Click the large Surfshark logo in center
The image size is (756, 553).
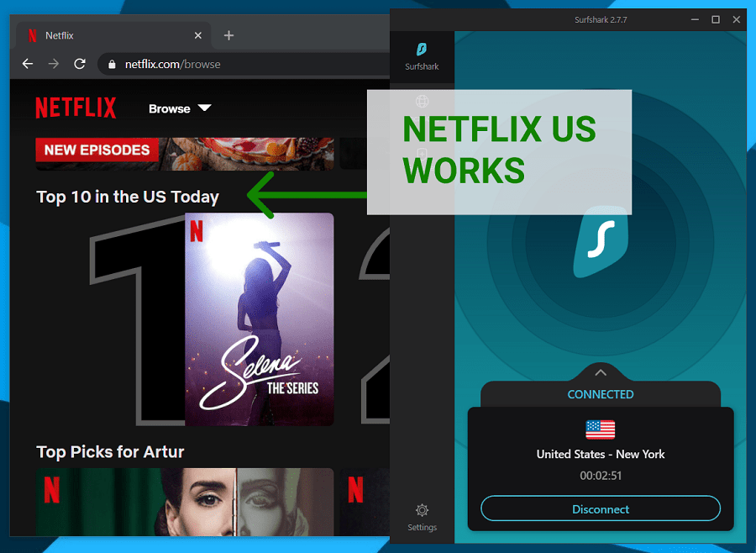601,242
